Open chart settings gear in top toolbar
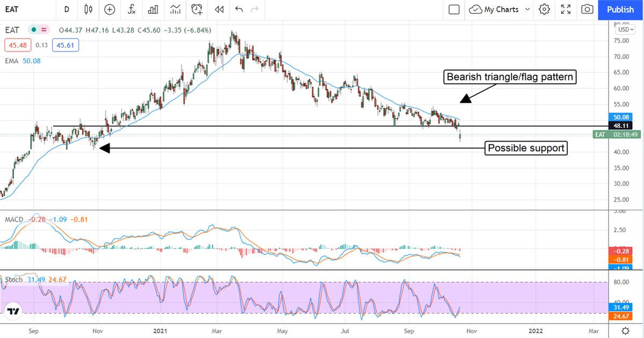 coord(544,9)
